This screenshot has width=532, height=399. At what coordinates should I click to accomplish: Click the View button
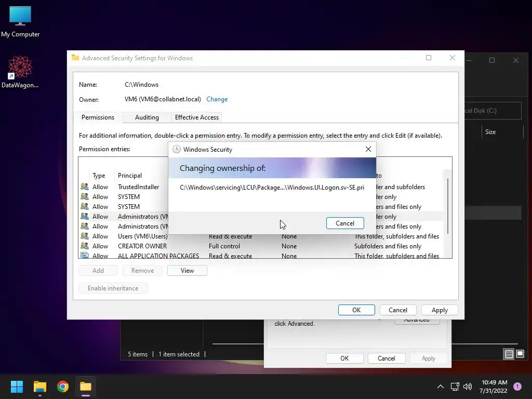(187, 270)
